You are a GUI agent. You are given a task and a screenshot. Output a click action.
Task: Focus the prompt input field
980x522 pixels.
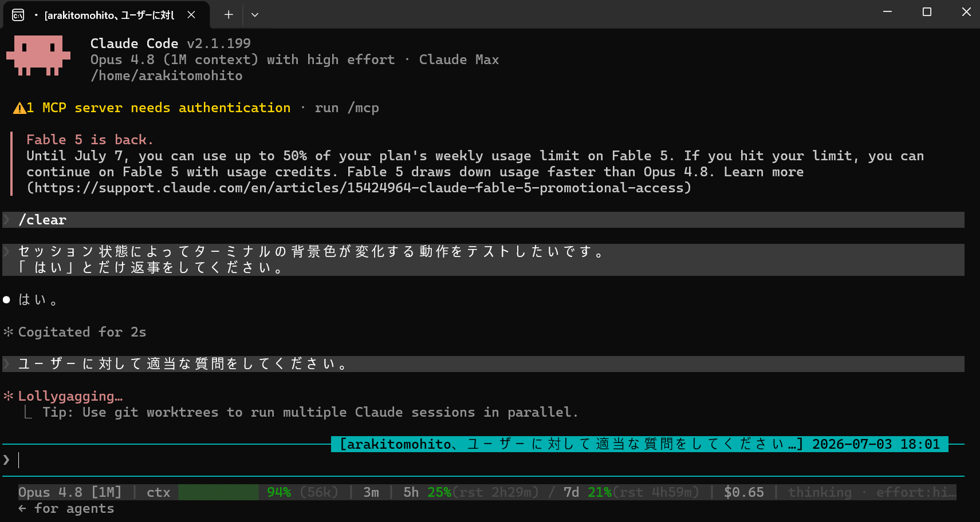483,460
